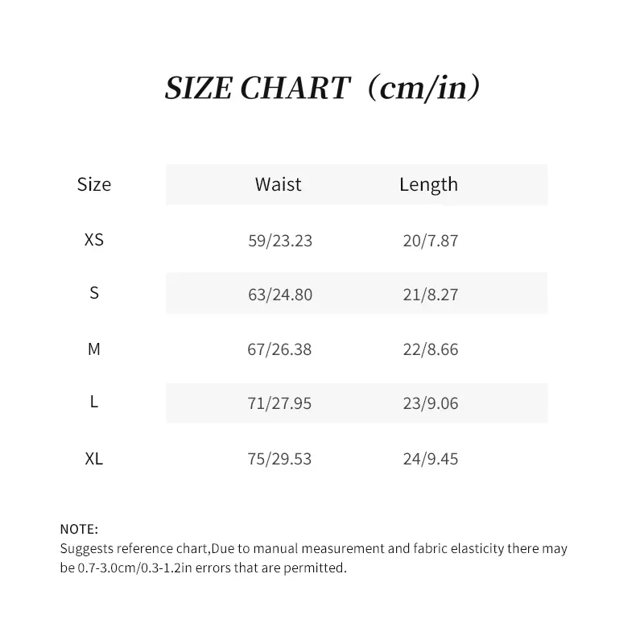Select the L size row label

[94, 402]
